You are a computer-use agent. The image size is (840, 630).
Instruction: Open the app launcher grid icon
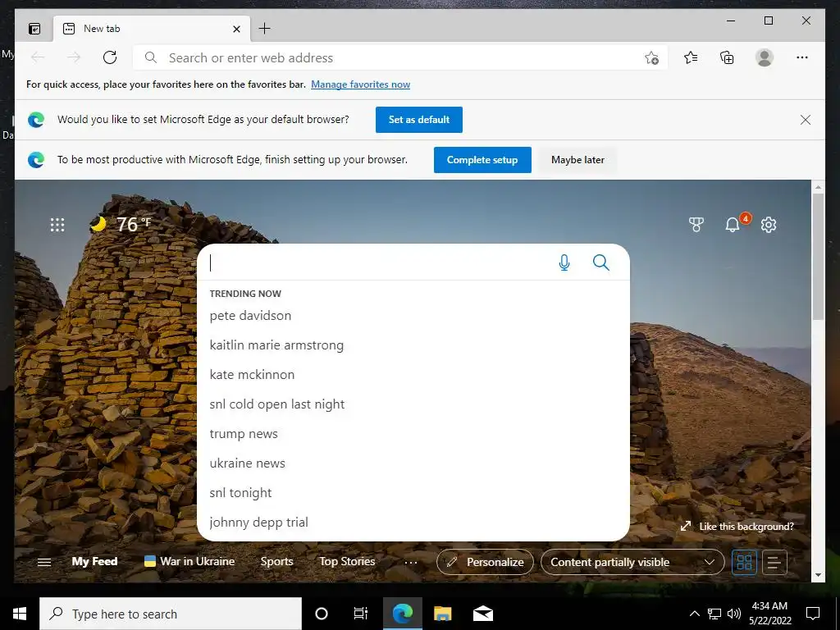(57, 225)
